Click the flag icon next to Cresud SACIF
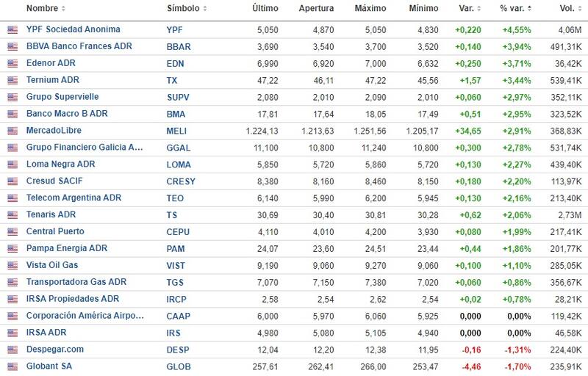Screen dimensions: 588x376 12,181
